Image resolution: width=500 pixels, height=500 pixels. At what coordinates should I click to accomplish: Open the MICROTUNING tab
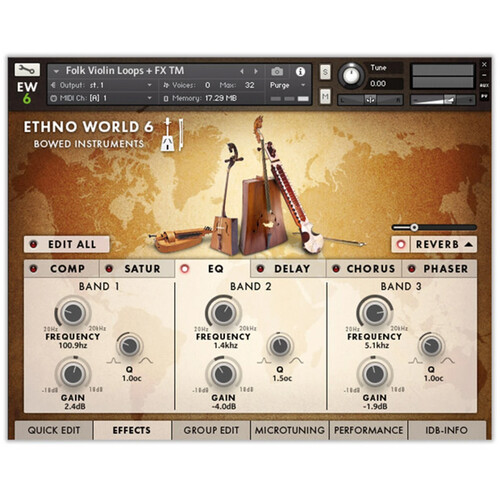(289, 430)
